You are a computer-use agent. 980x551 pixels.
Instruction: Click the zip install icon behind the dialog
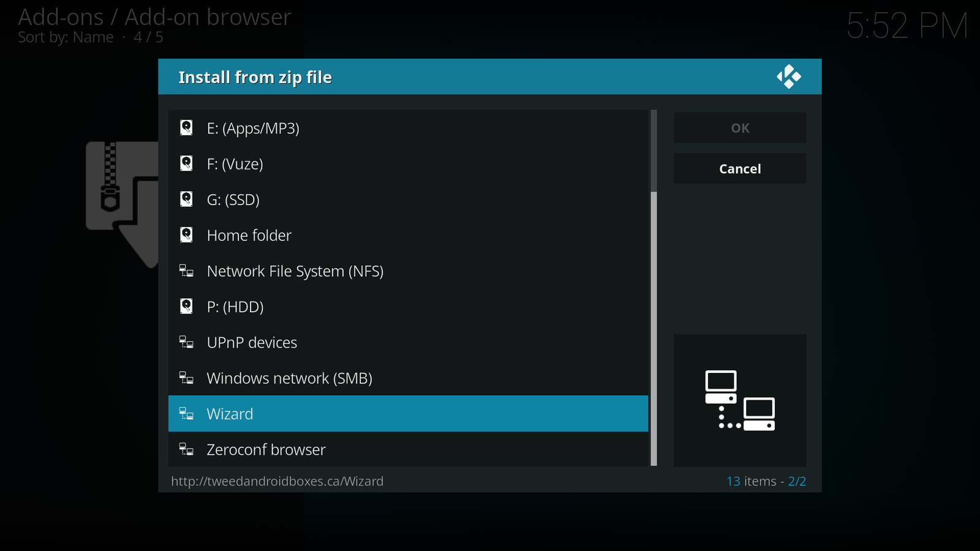pos(122,204)
